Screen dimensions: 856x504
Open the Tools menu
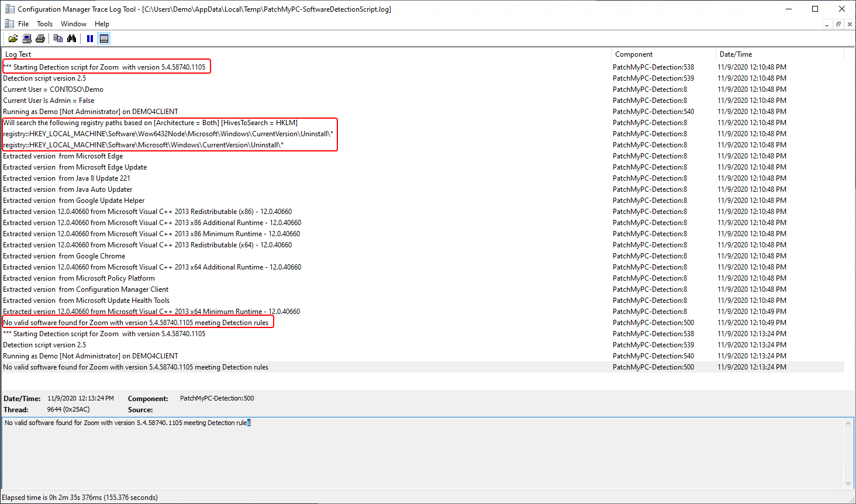[44, 24]
